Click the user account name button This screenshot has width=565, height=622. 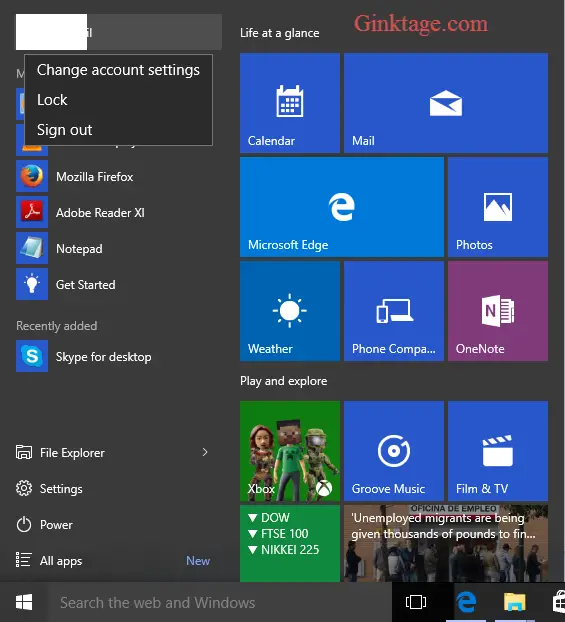click(119, 32)
